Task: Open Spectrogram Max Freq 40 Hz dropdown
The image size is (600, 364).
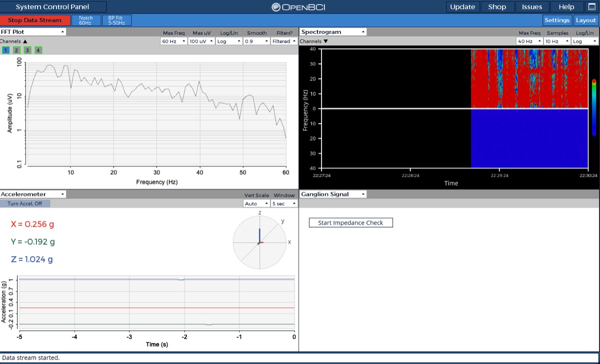Action: point(530,41)
